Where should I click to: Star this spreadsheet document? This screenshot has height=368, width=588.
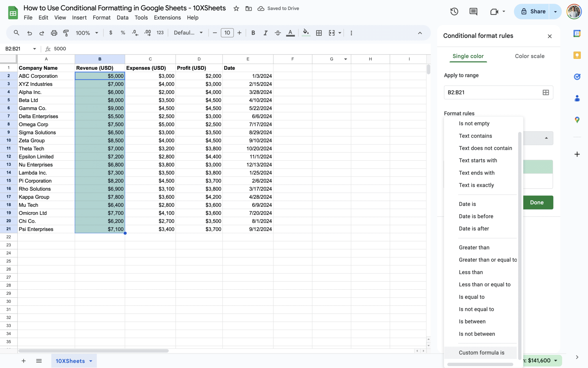(236, 9)
